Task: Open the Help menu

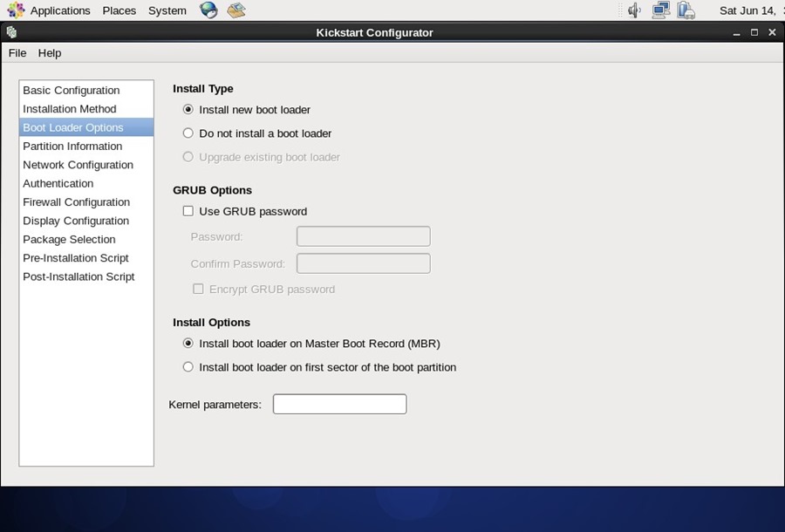Action: [x=50, y=53]
